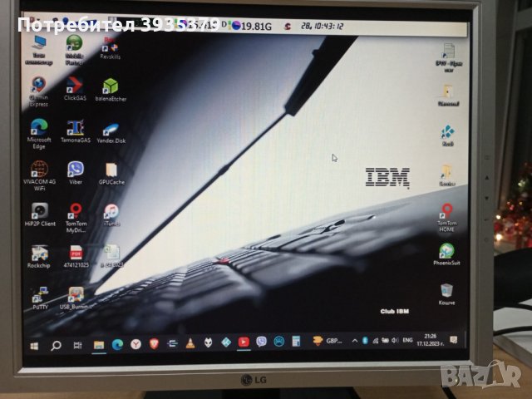Open the Viber desktop shortcut
532x399 pixels.
coord(75,169)
